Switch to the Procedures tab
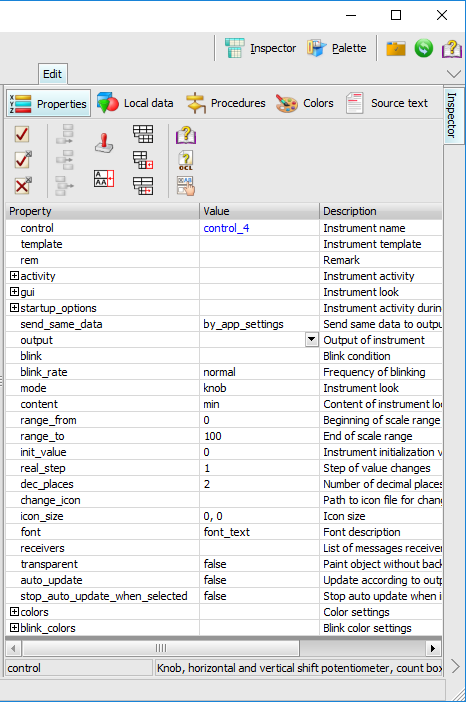This screenshot has height=702, width=466. click(226, 103)
